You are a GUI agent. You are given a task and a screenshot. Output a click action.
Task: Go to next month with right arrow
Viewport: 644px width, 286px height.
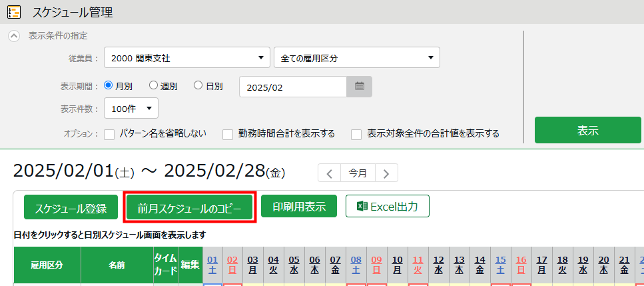[386, 173]
